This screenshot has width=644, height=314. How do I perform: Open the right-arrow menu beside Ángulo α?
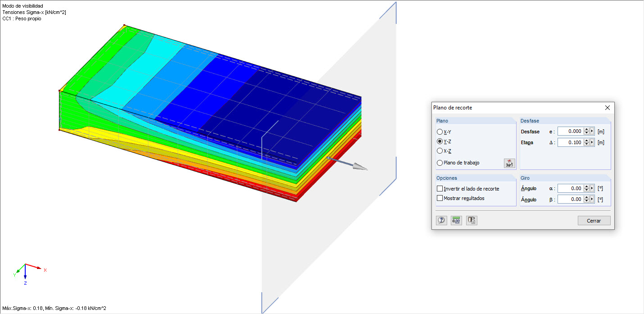click(592, 188)
